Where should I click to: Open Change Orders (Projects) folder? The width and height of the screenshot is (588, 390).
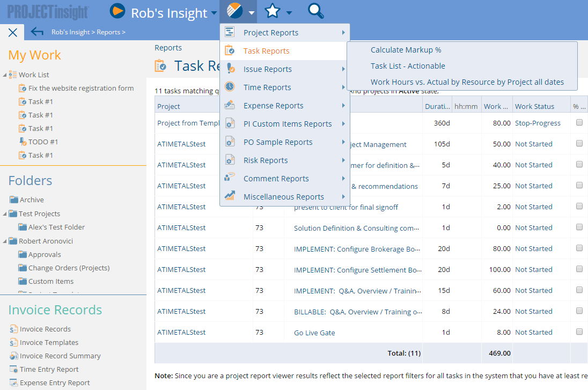click(69, 268)
